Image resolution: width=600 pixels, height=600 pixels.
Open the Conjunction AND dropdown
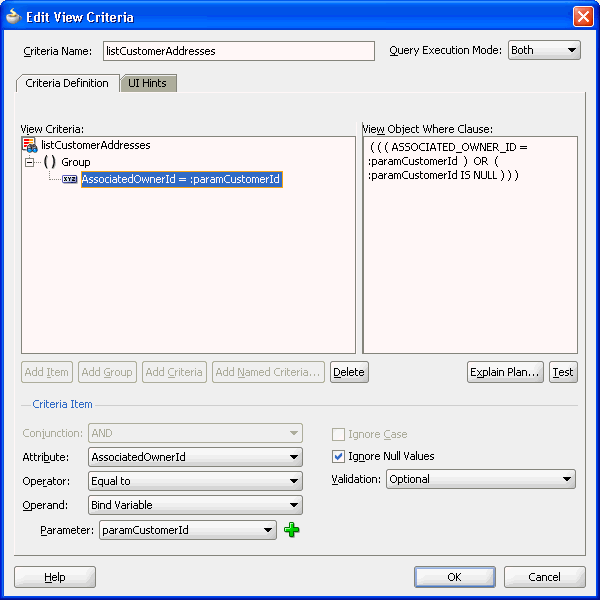(195, 433)
